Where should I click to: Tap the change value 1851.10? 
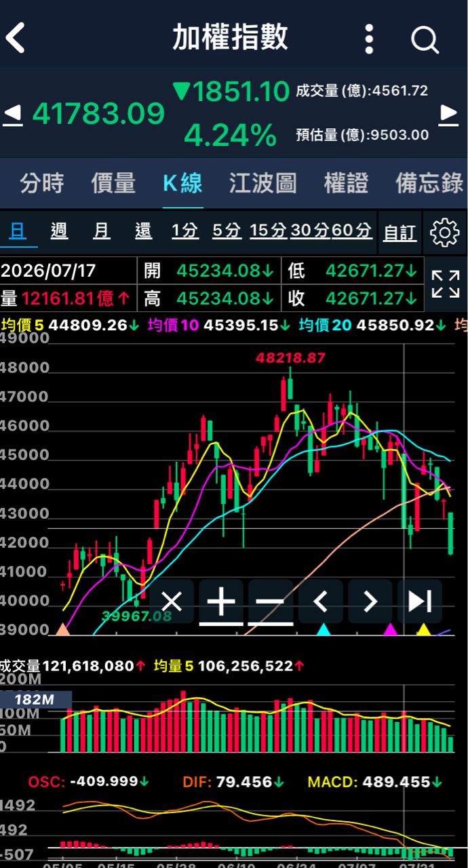point(231,92)
